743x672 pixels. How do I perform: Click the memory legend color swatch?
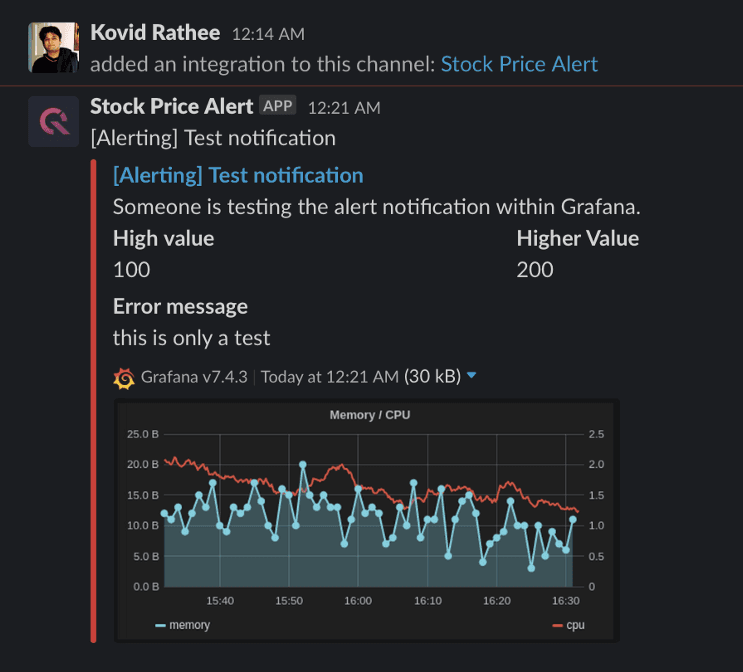point(160,625)
